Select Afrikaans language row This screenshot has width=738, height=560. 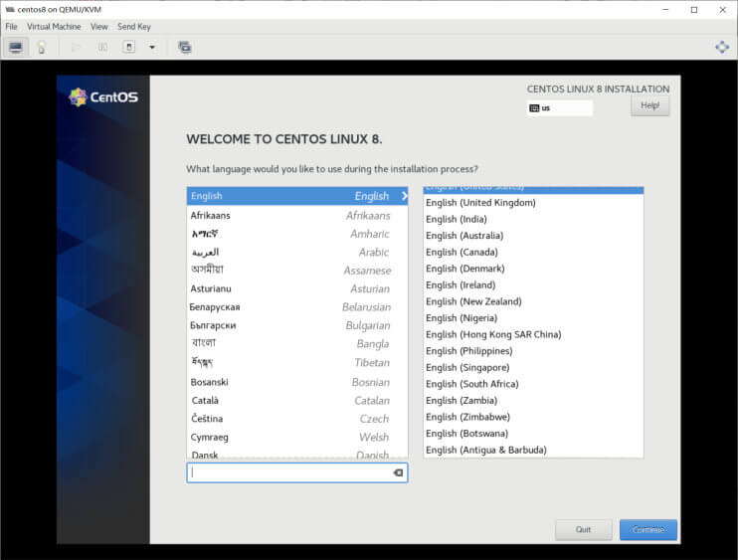297,216
